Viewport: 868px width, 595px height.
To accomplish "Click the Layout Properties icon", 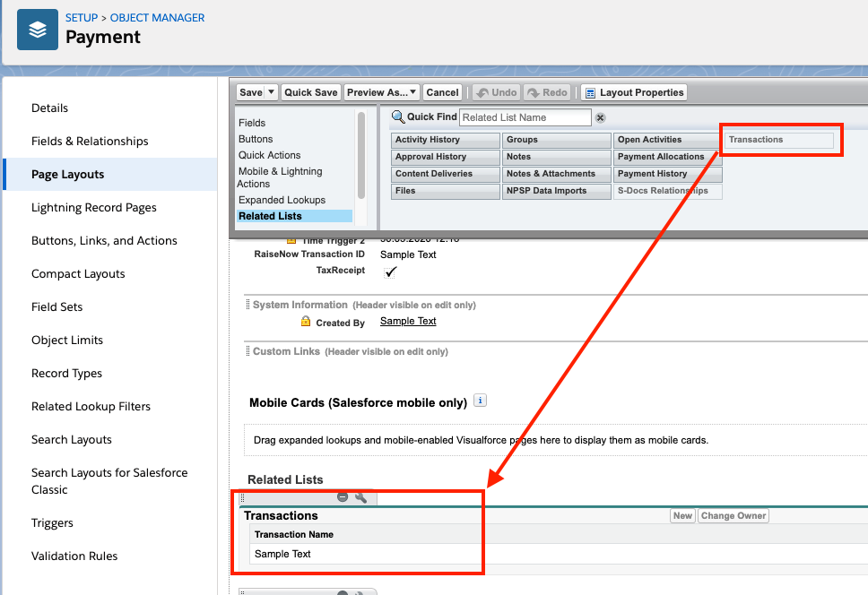I will (591, 93).
